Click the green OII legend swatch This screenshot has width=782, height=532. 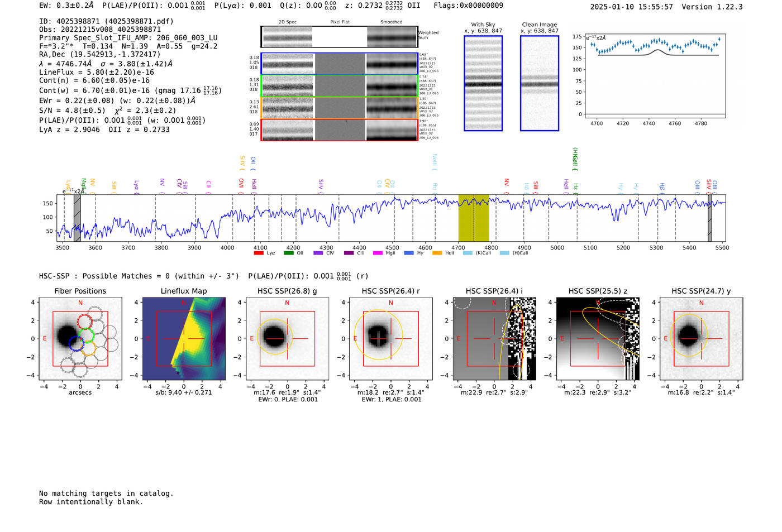[x=288, y=253]
